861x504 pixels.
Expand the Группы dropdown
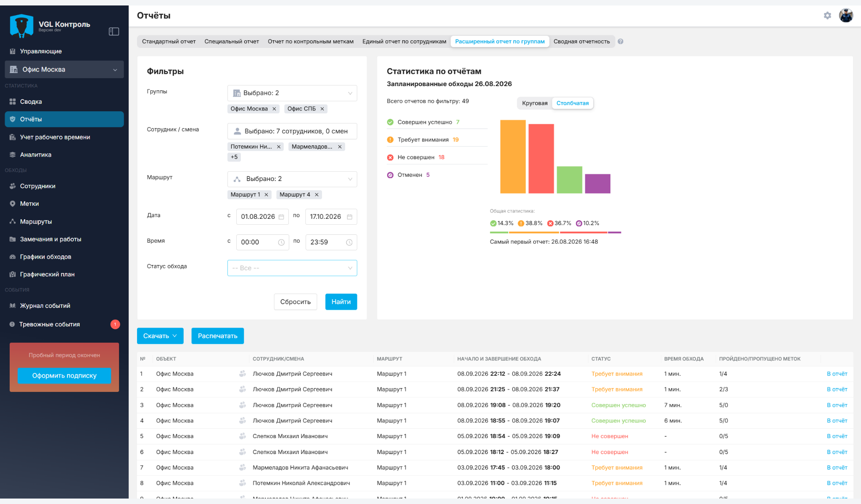coord(292,93)
